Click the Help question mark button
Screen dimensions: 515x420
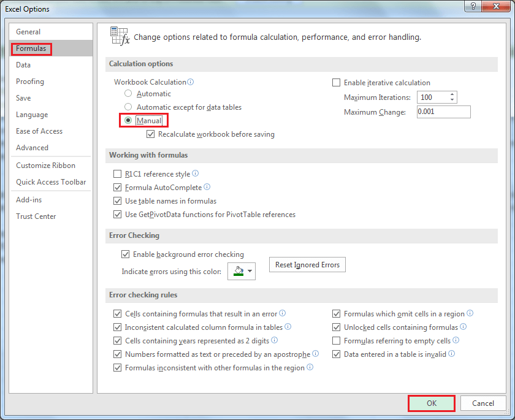(473, 6)
